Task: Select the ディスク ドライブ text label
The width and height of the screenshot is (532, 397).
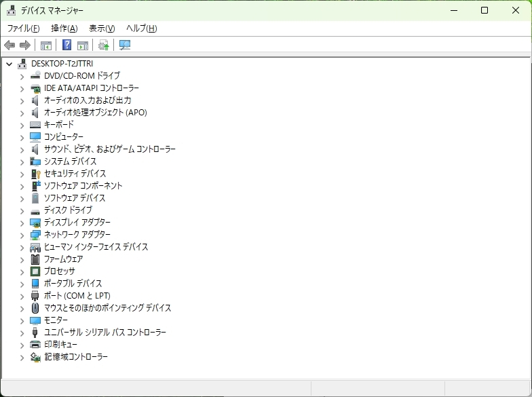Action: click(68, 210)
